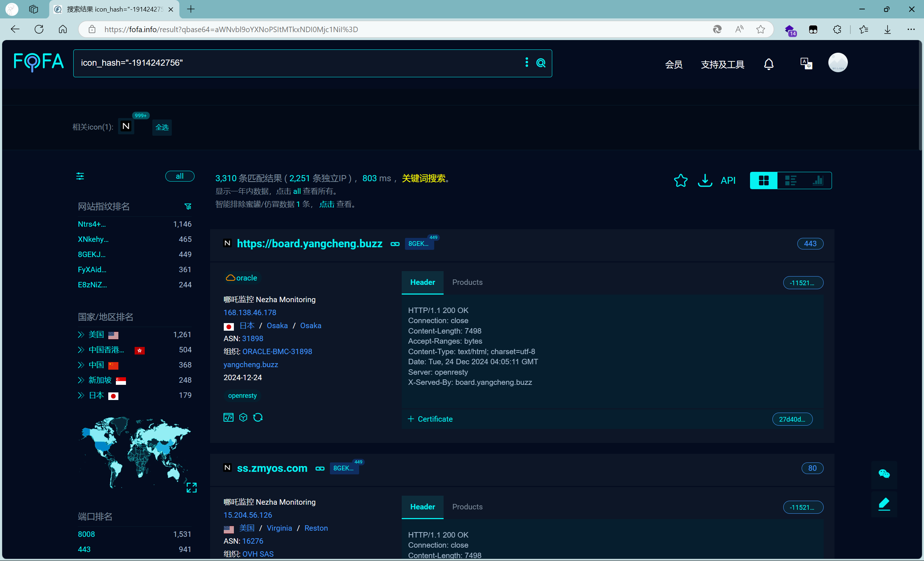Expand the Certificate section
The height and width of the screenshot is (561, 924).
tap(431, 419)
